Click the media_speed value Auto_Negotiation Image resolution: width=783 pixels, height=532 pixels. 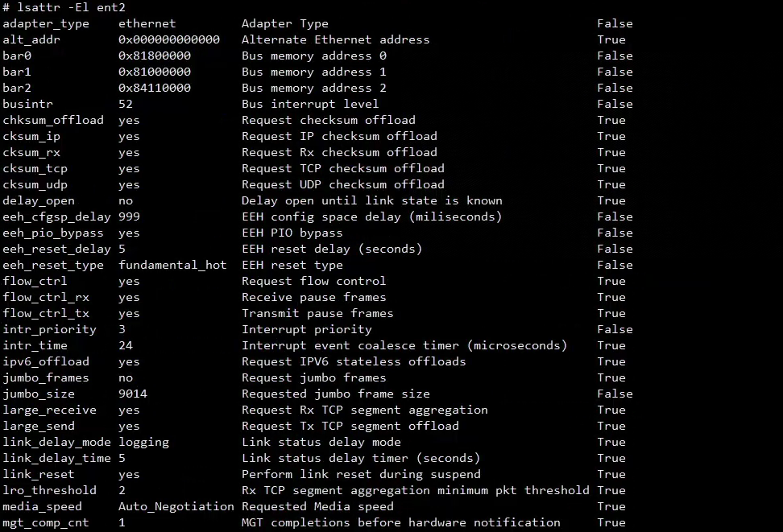coord(176,506)
